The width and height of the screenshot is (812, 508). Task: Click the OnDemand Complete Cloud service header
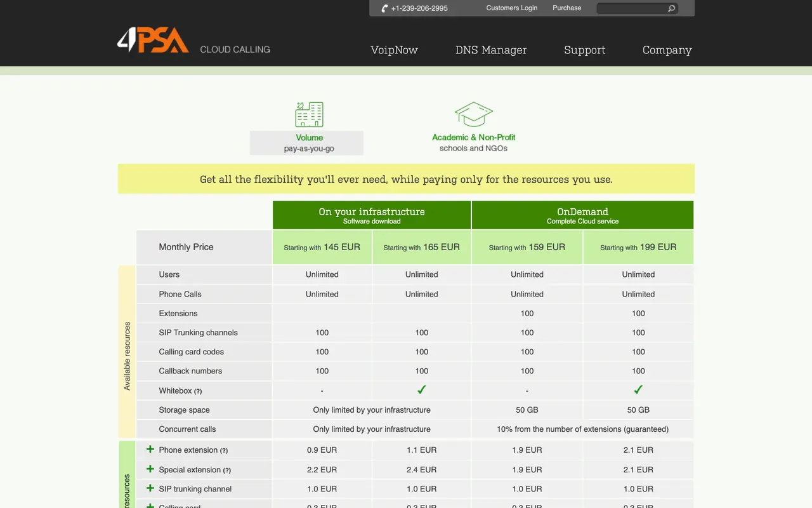(x=582, y=215)
